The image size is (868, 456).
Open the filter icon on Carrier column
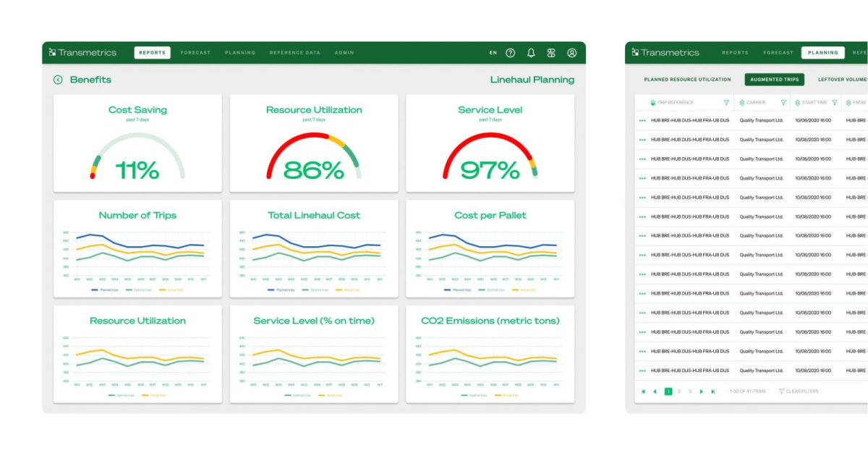click(x=783, y=102)
